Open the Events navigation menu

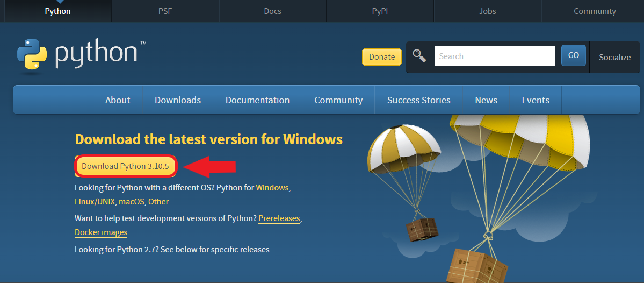536,100
